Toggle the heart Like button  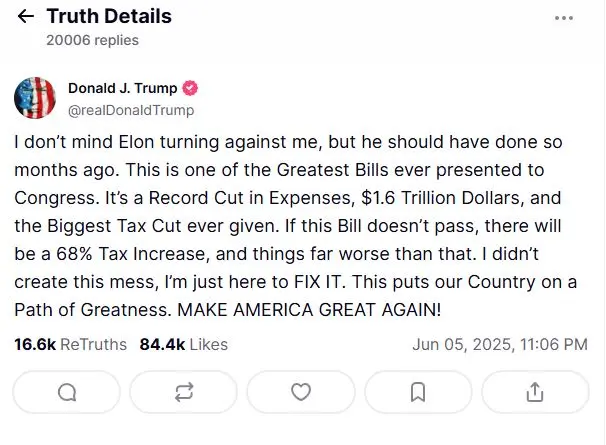pyautogui.click(x=301, y=391)
